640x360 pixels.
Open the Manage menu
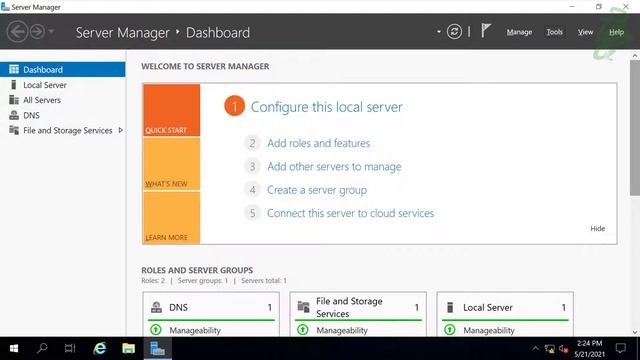click(519, 32)
